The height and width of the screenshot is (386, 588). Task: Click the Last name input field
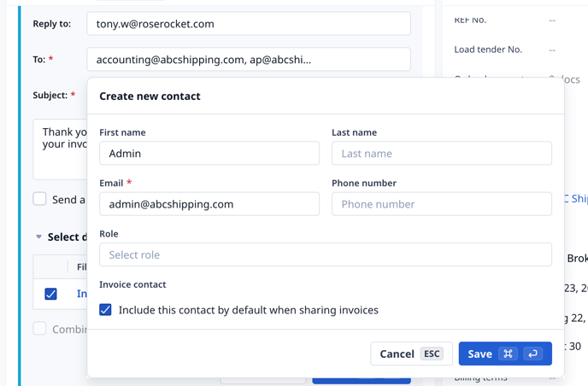441,153
